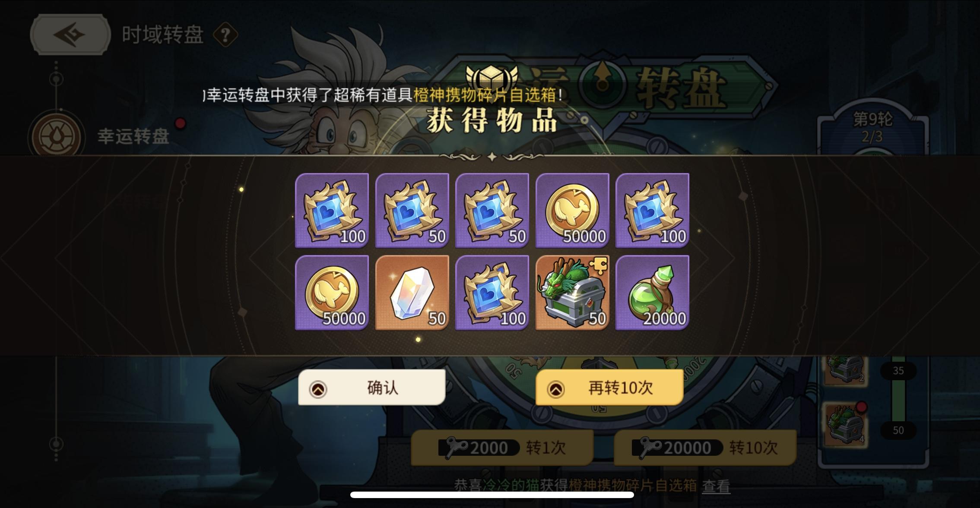Open the 查看 view link
The width and height of the screenshot is (980, 508).
pyautogui.click(x=716, y=486)
